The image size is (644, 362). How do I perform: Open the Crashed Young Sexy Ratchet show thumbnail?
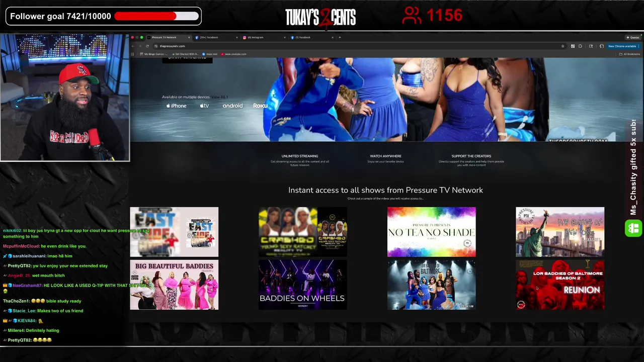tap(302, 232)
